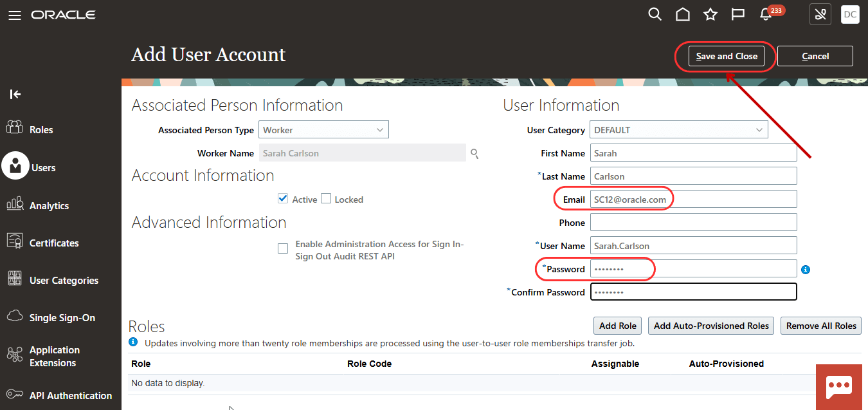The image size is (868, 410).
Task: View the 233 pending notifications bell
Action: pos(764,14)
